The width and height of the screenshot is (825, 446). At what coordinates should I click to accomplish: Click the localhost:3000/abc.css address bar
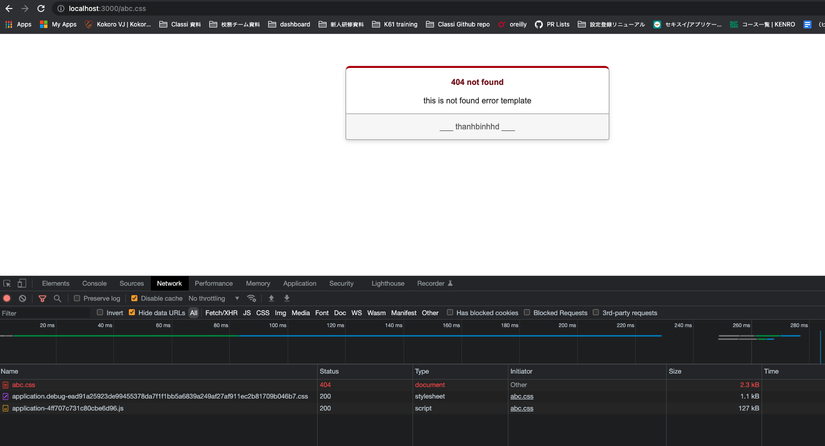[107, 8]
